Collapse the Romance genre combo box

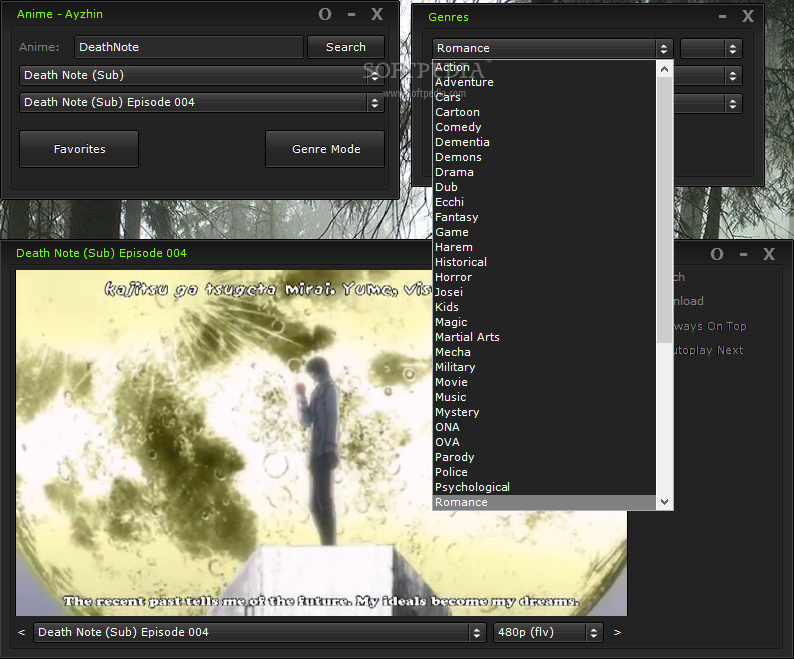point(552,49)
